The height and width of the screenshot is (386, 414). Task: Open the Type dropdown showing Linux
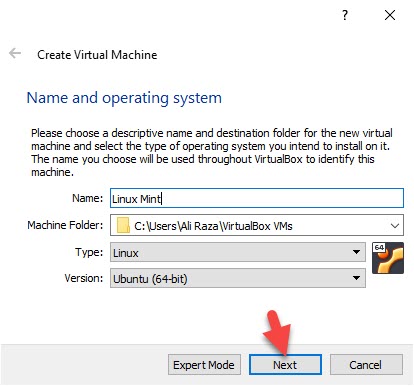click(x=238, y=252)
